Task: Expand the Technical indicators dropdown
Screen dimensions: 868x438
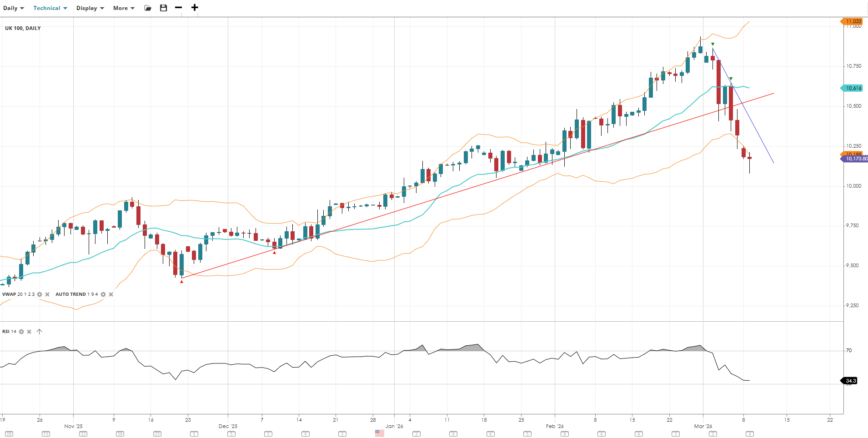Action: click(x=50, y=8)
